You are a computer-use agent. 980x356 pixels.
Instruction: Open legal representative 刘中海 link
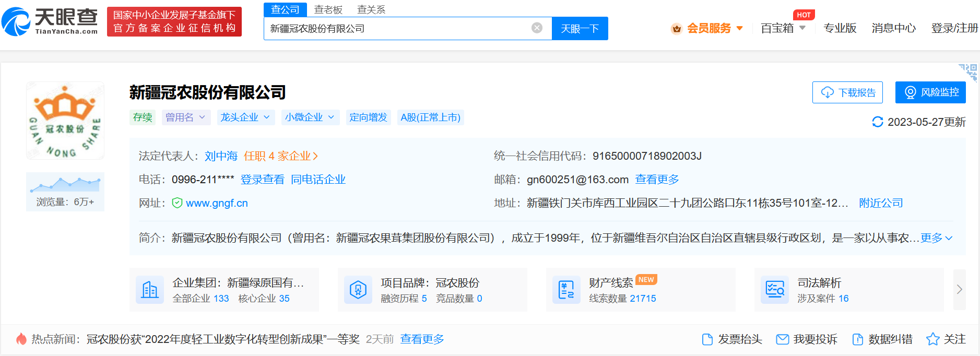point(221,156)
